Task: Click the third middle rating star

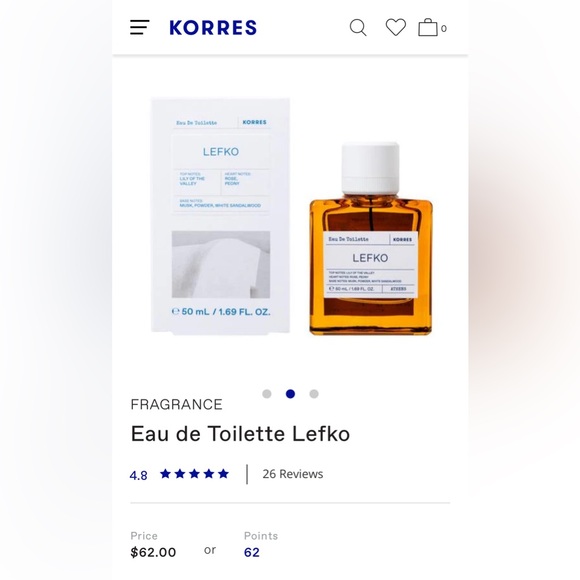Action: tap(194, 473)
